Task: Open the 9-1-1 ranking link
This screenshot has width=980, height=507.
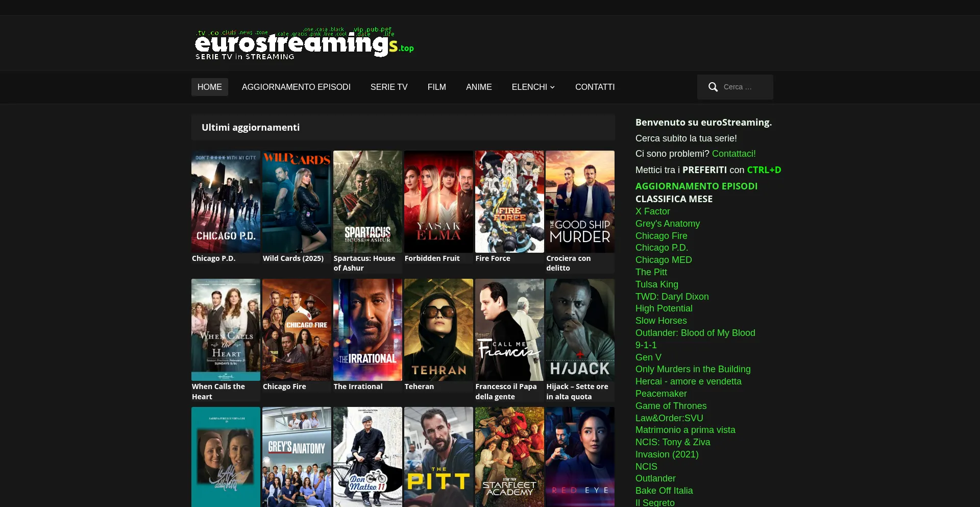Action: (646, 345)
